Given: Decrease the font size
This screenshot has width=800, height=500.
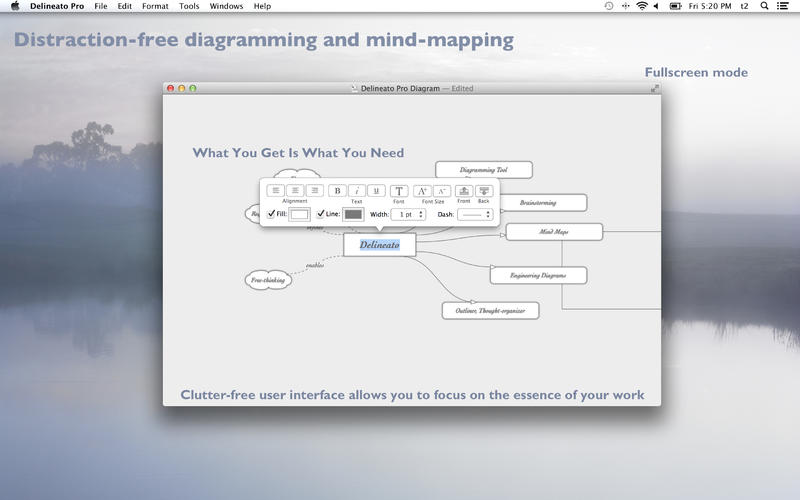Looking at the screenshot, I should (441, 190).
